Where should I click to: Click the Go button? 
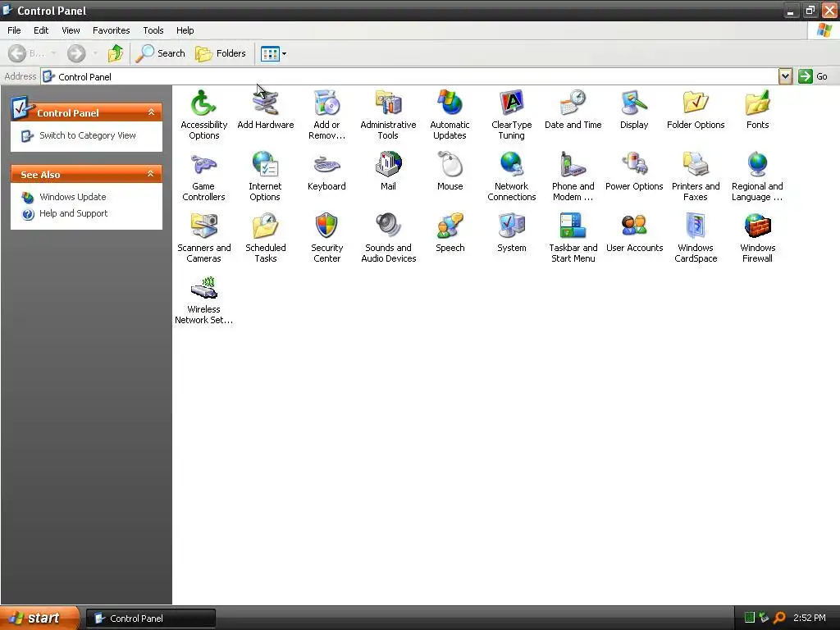[813, 76]
